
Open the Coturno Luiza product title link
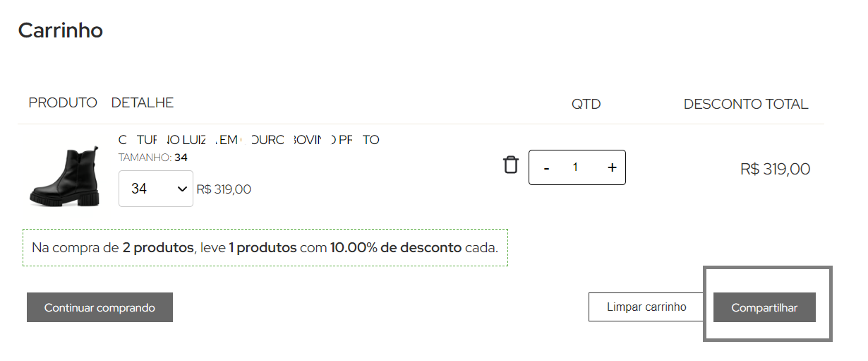click(249, 140)
